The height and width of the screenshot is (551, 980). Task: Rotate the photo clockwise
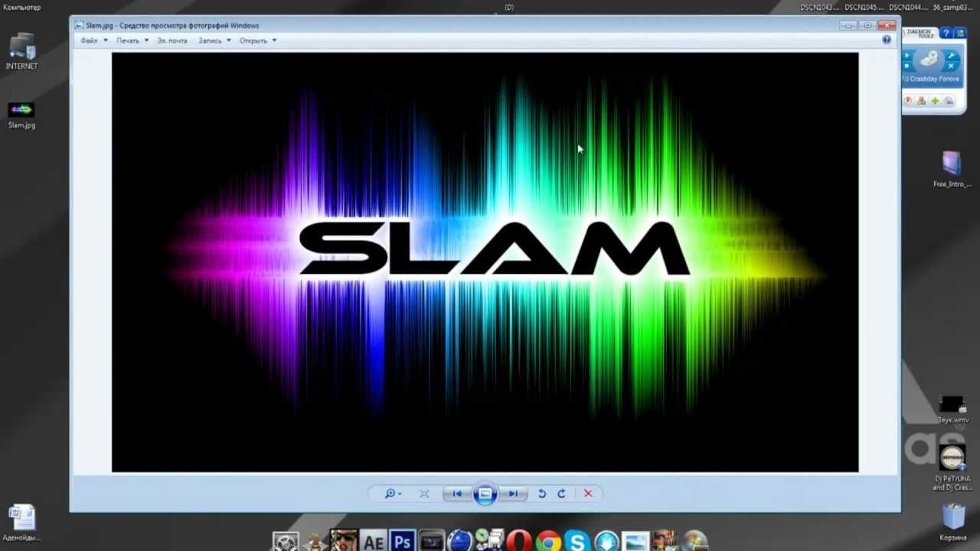(x=561, y=494)
